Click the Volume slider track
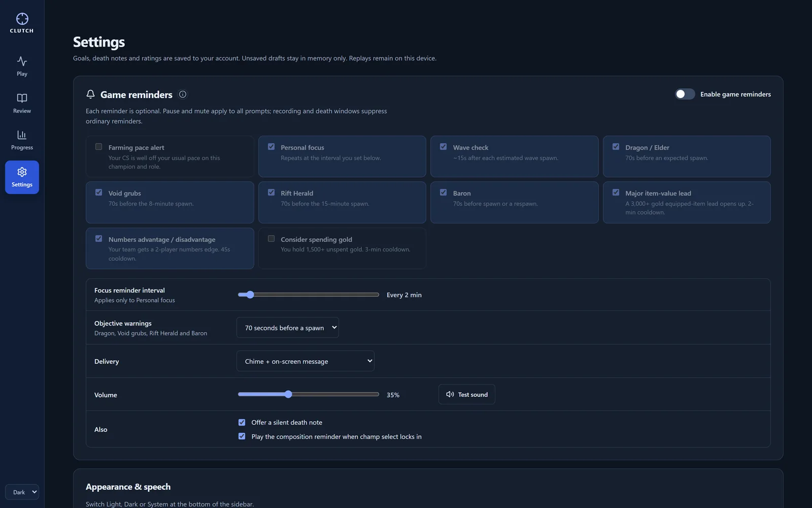Viewport: 812px width, 508px height. (309, 394)
